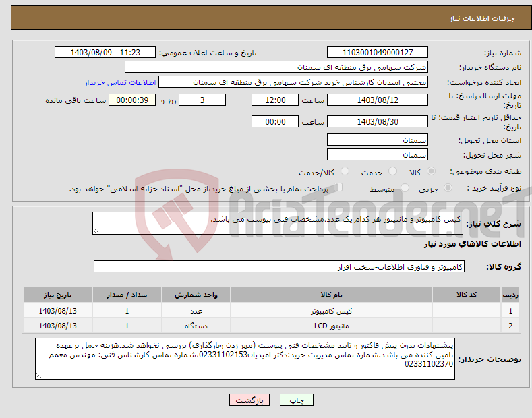Screen dimensions: 532x418
Task: Select the کالا radio button
Action: pyautogui.click(x=431, y=171)
